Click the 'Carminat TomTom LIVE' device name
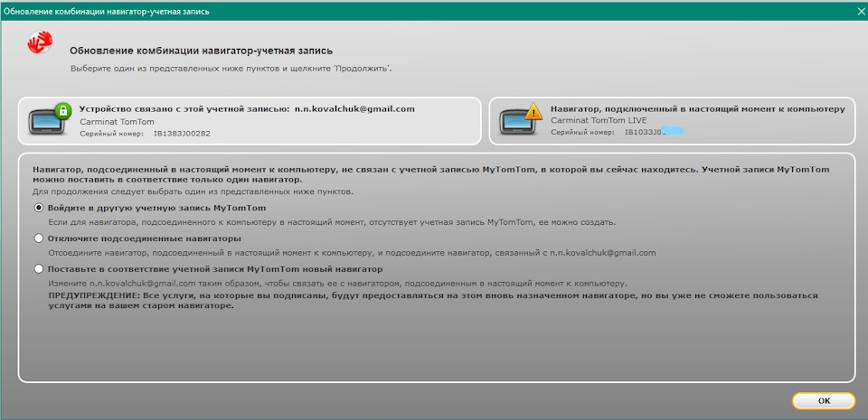This screenshot has height=420, width=868. [x=599, y=120]
